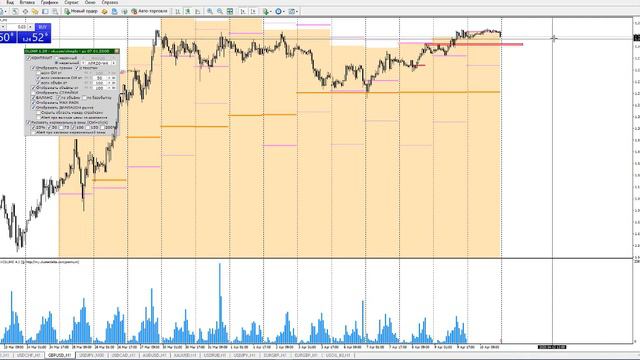The image size is (640, 360).
Task: Tile chart windows with grid icon
Action: 230,11
